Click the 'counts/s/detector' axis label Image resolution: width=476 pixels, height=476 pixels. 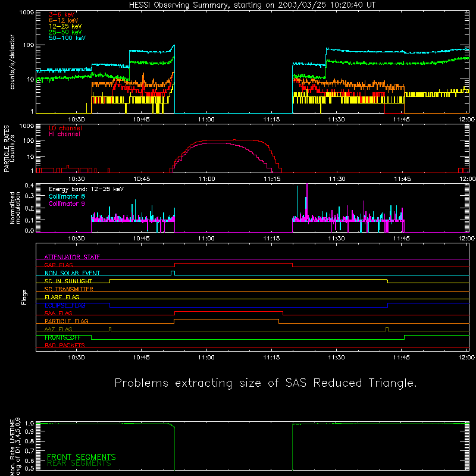click(12, 62)
